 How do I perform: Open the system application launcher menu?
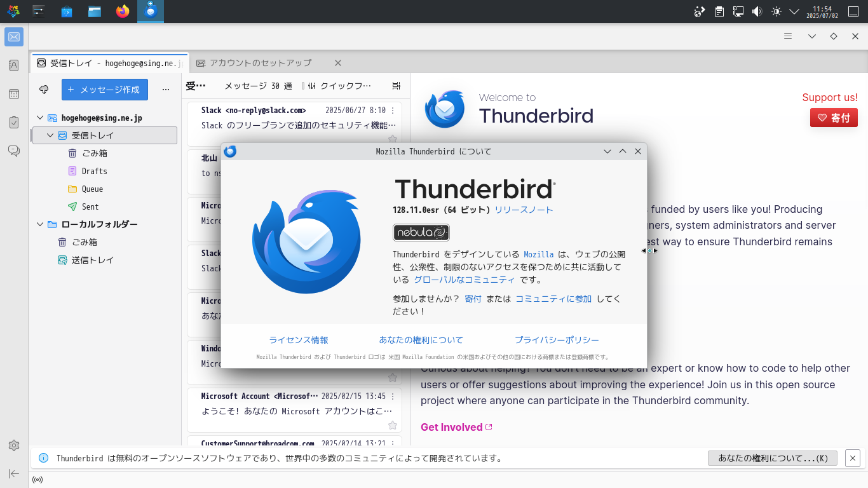13,11
